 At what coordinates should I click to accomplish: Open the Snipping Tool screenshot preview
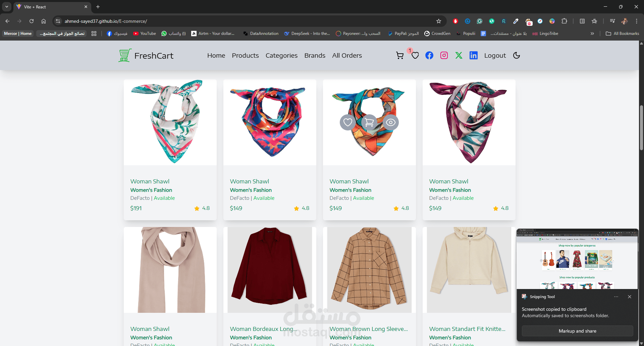coord(577,259)
